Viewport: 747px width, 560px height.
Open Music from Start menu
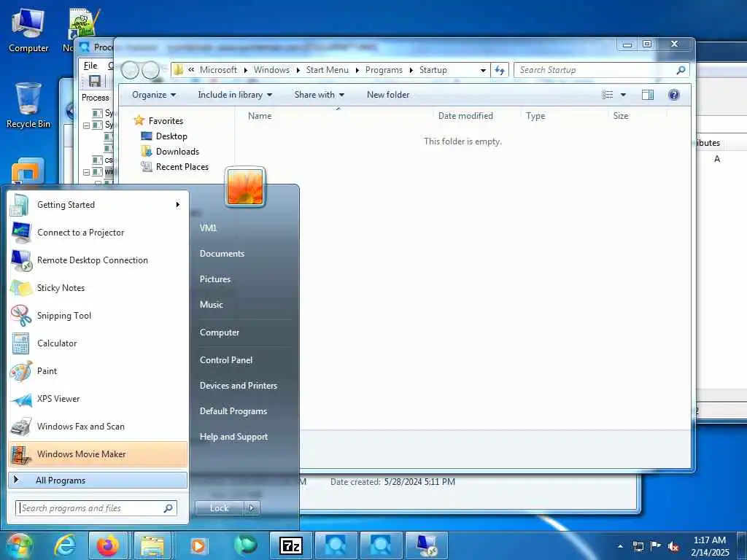tap(211, 305)
